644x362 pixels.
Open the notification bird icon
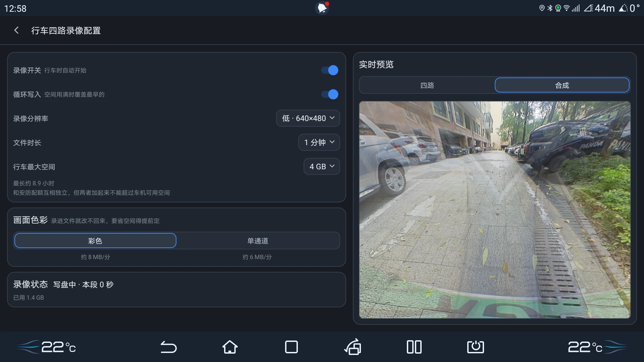click(322, 8)
